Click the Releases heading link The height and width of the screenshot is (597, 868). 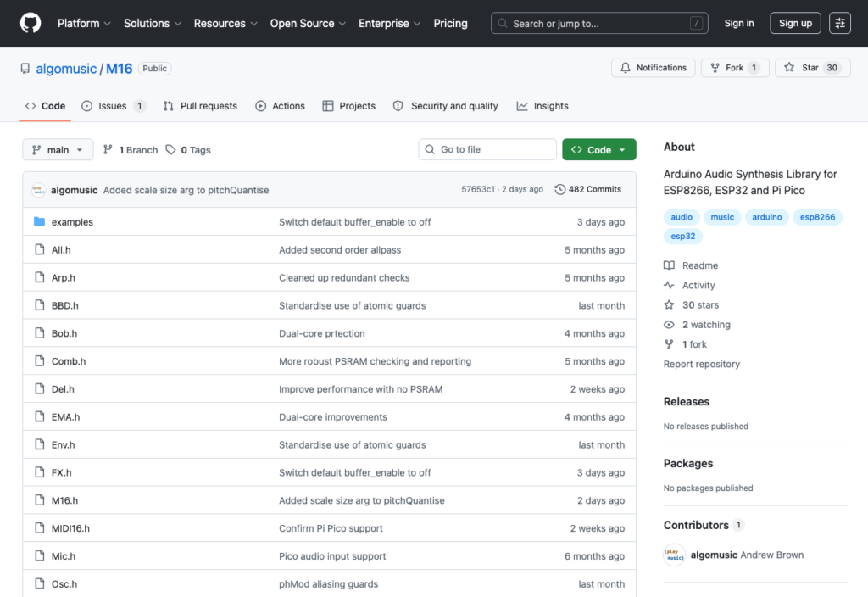coord(687,401)
